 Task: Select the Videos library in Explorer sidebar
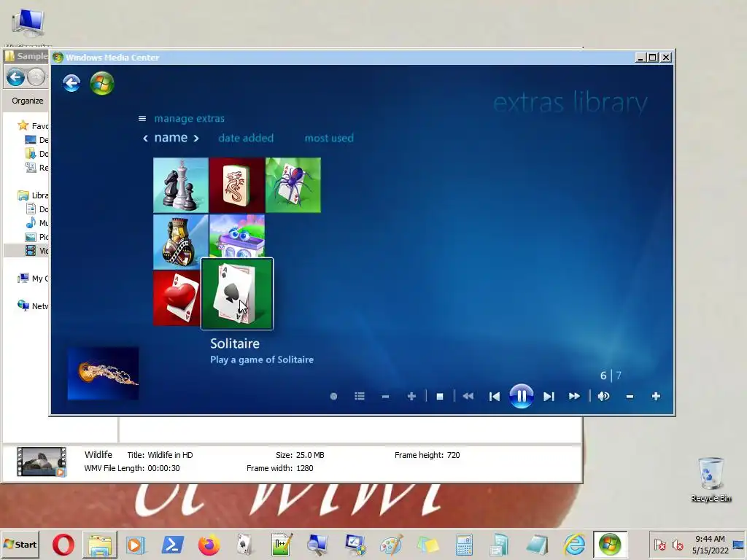coord(36,251)
